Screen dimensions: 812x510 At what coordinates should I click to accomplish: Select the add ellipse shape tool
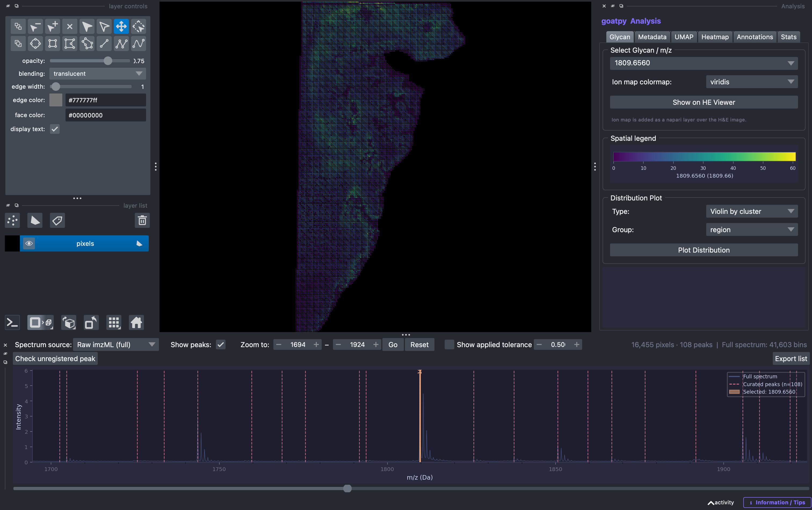pos(35,44)
